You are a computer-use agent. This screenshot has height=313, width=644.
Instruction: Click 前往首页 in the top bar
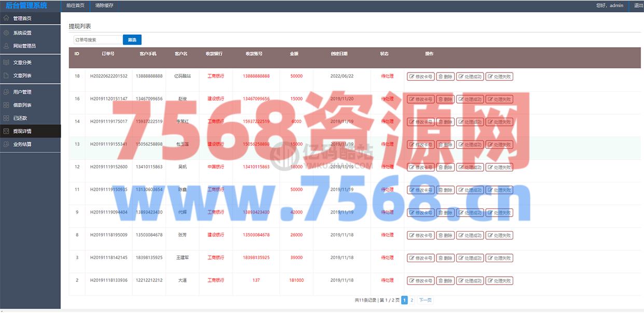coord(75,5)
